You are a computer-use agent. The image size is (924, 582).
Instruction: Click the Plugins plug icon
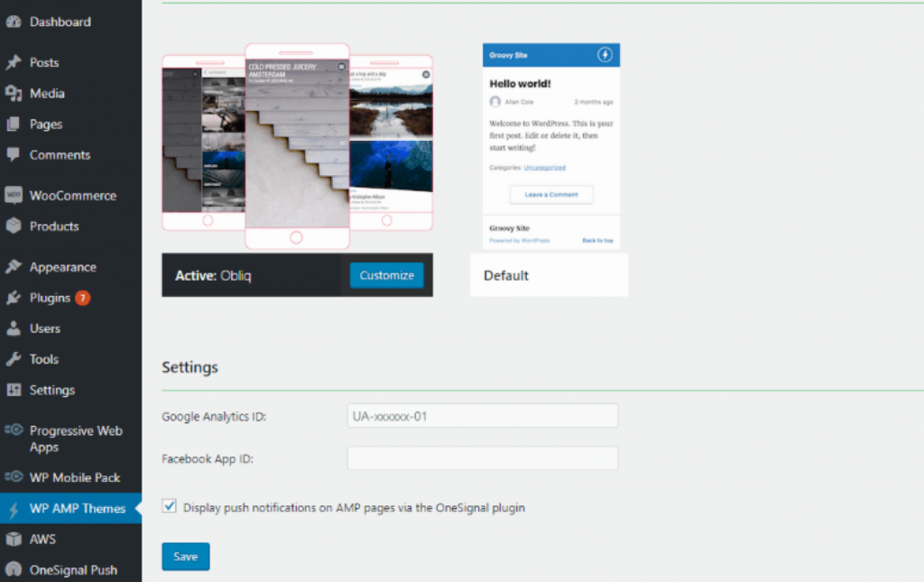[14, 298]
